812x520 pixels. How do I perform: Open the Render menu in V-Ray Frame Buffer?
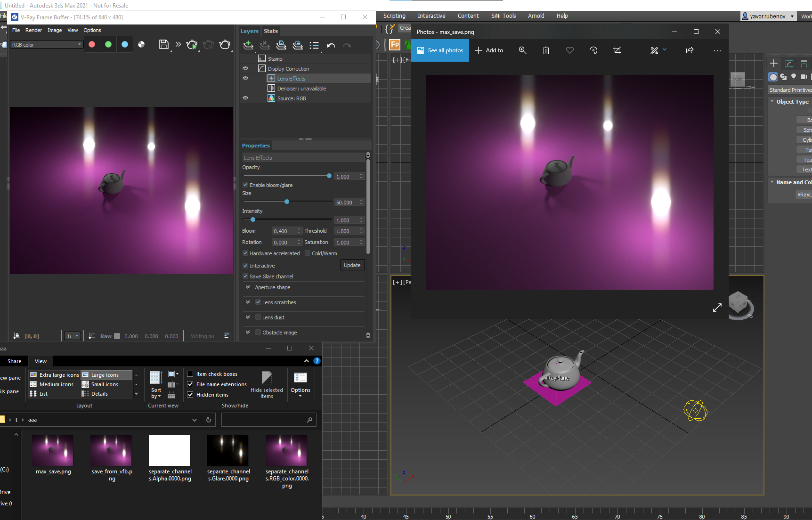click(33, 30)
